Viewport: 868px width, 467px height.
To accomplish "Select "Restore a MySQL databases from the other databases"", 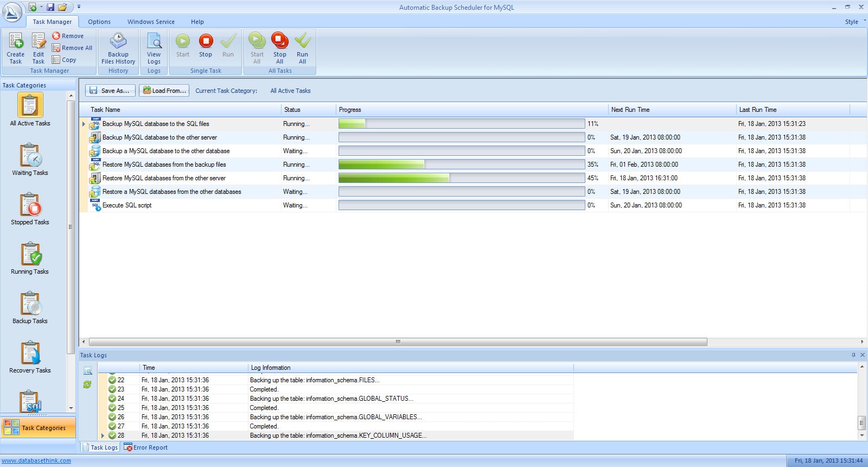I will (x=473, y=192).
